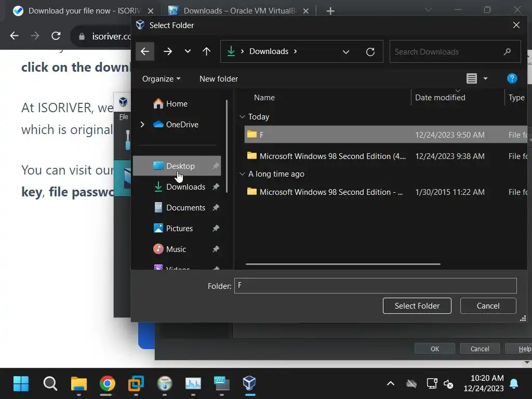Screen dimensions: 532x399
Task: Open recent locations dropdown arrow
Action: [x=188, y=51]
